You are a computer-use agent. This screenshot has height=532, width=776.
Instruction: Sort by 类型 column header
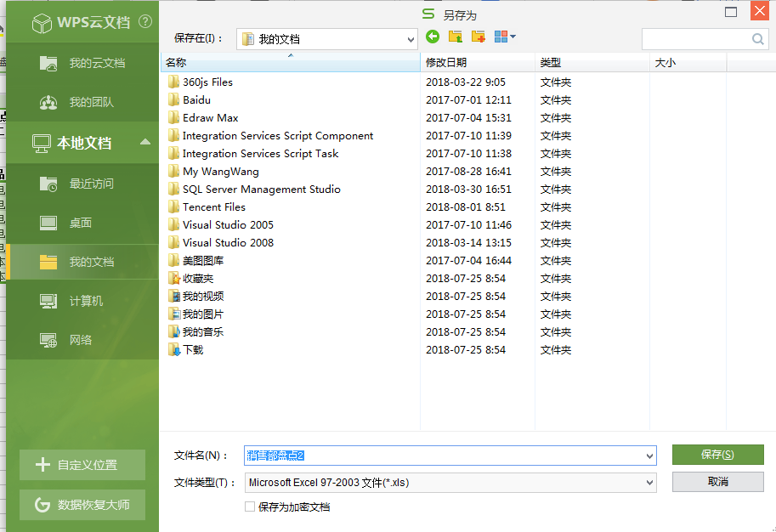[592, 62]
